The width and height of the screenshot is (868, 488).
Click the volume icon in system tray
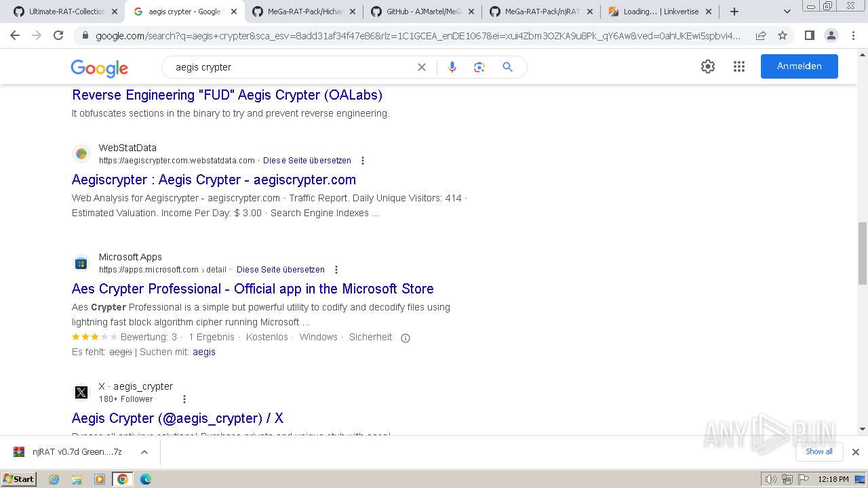coord(771,479)
